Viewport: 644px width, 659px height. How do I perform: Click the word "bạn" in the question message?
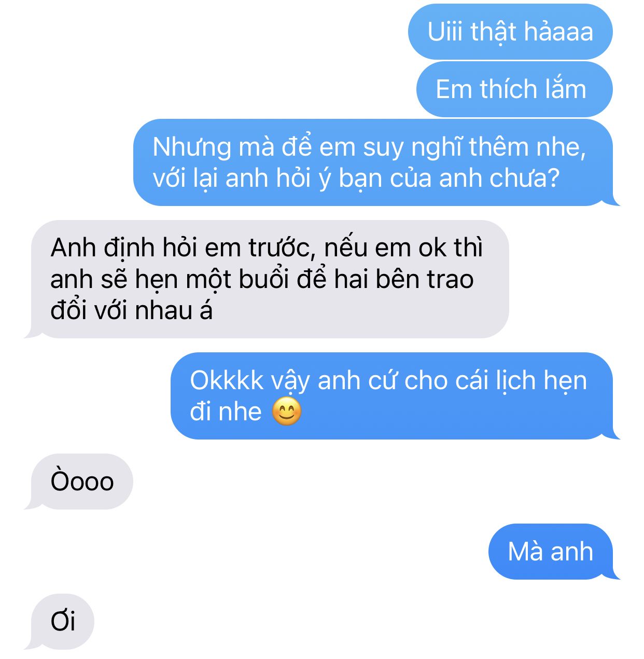click(x=360, y=179)
